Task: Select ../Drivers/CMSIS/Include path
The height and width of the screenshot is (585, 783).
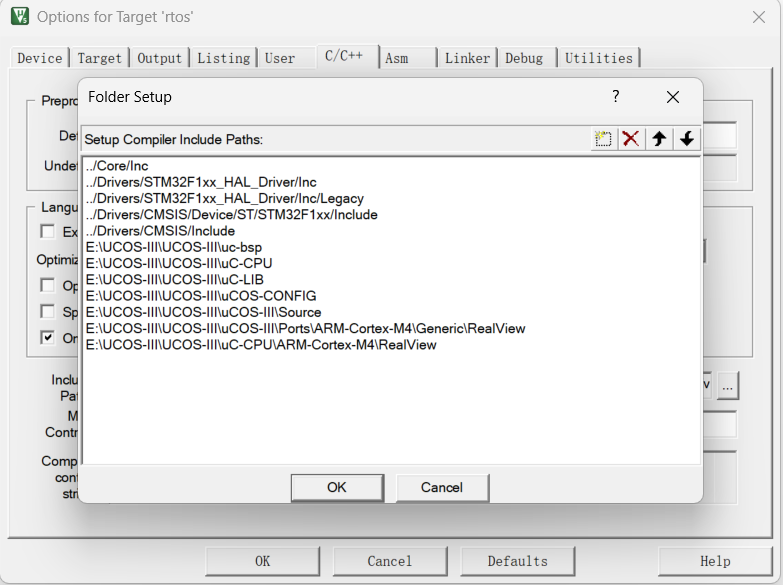Action: (160, 231)
